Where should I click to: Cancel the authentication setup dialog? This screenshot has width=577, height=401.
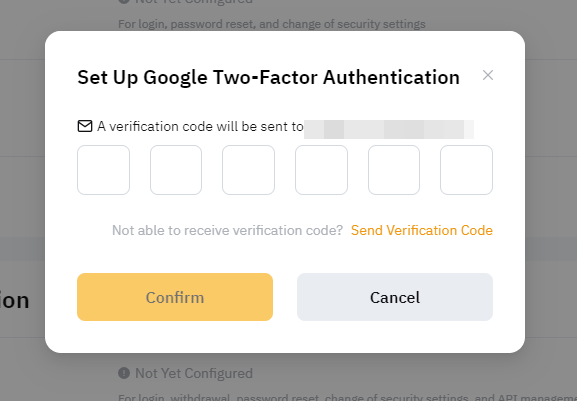pos(395,297)
